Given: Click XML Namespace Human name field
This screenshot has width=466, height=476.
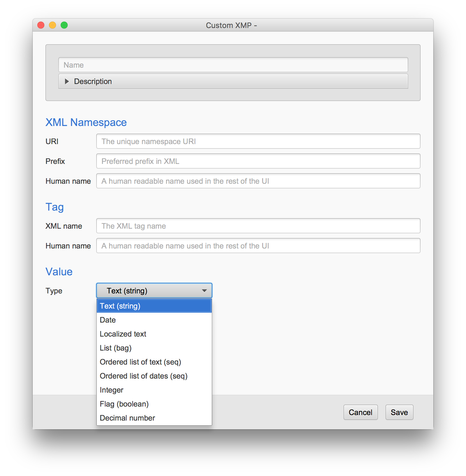Looking at the screenshot, I should click(258, 181).
